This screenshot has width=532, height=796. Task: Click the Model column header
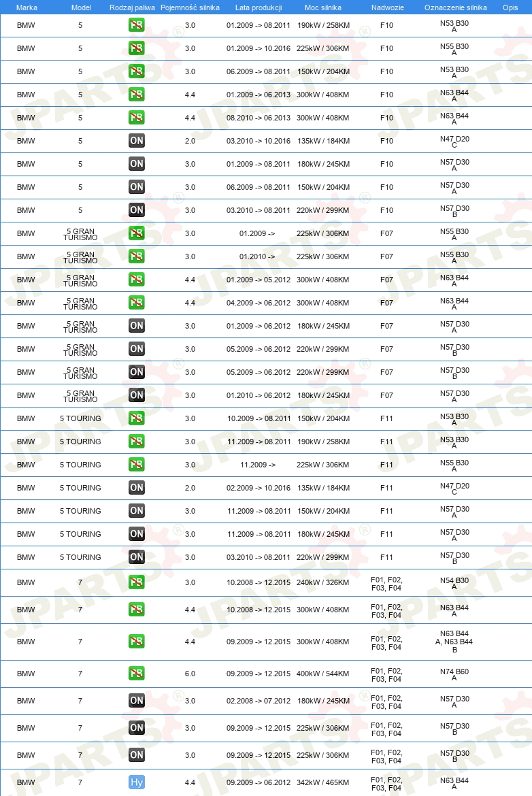[81, 7]
